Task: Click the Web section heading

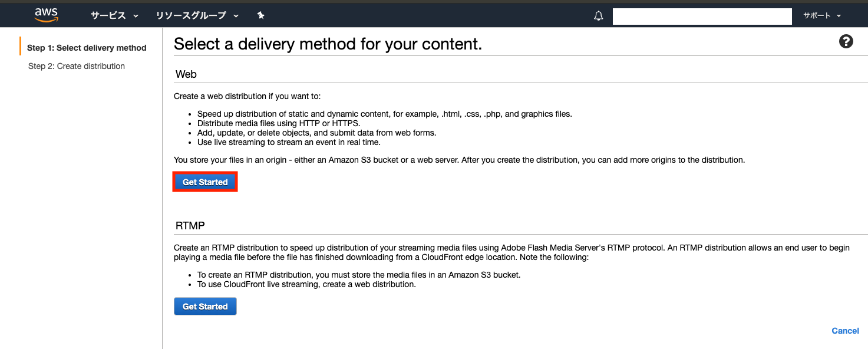Action: click(186, 74)
